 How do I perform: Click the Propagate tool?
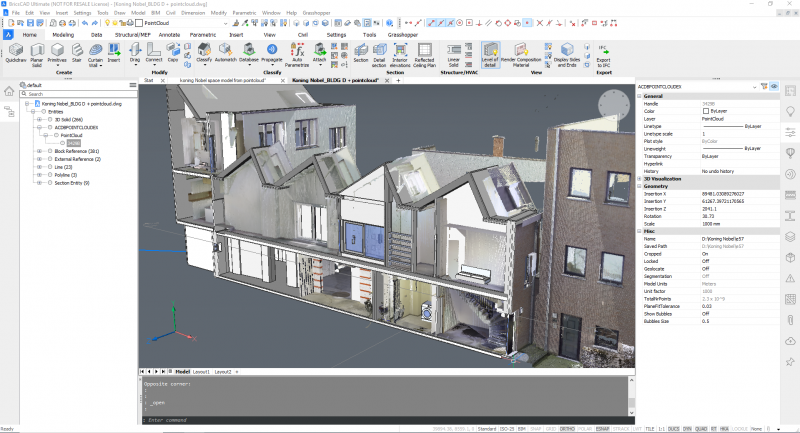pyautogui.click(x=272, y=53)
